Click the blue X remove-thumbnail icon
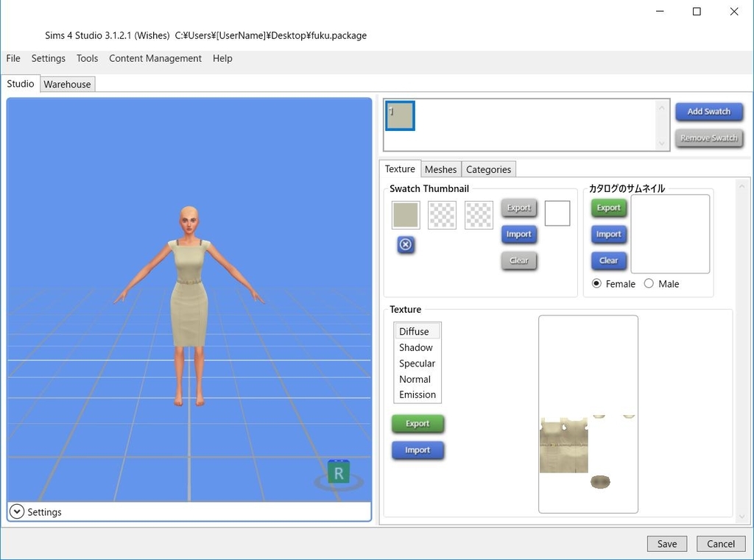Viewport: 754px width, 560px height. click(x=406, y=244)
